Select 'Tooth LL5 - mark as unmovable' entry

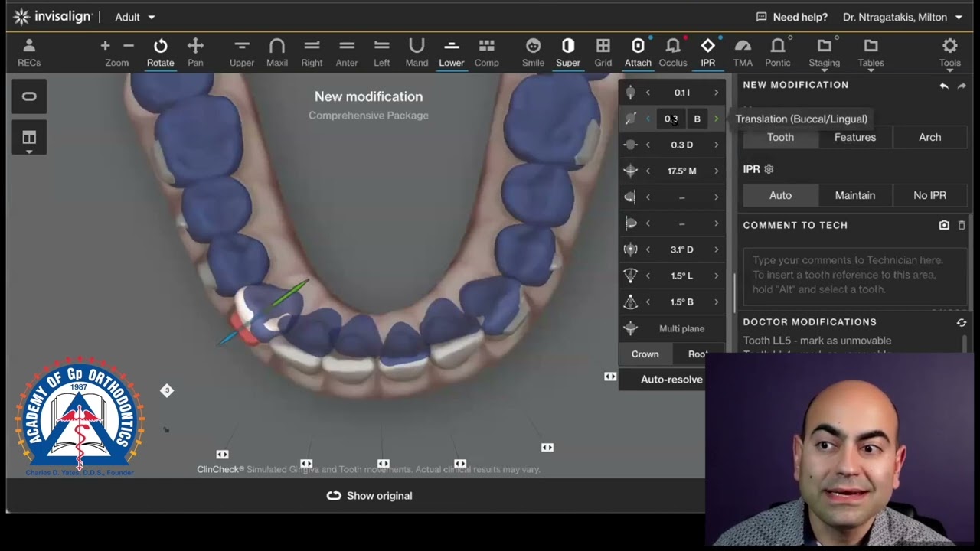(817, 341)
